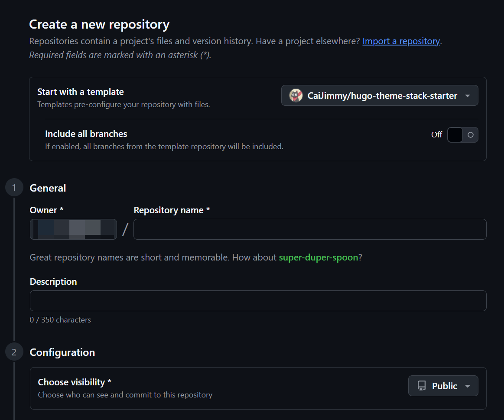The width and height of the screenshot is (504, 420).
Task: Click the step 1 circle beside General
Action: pos(14,187)
